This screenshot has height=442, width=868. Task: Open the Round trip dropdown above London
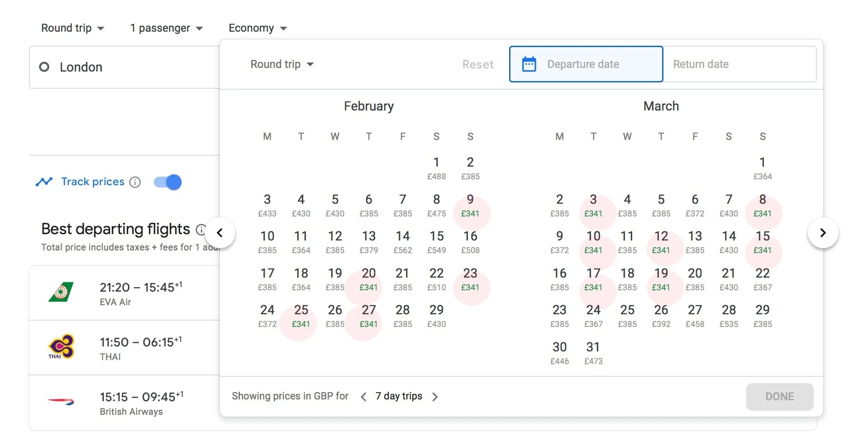[72, 28]
